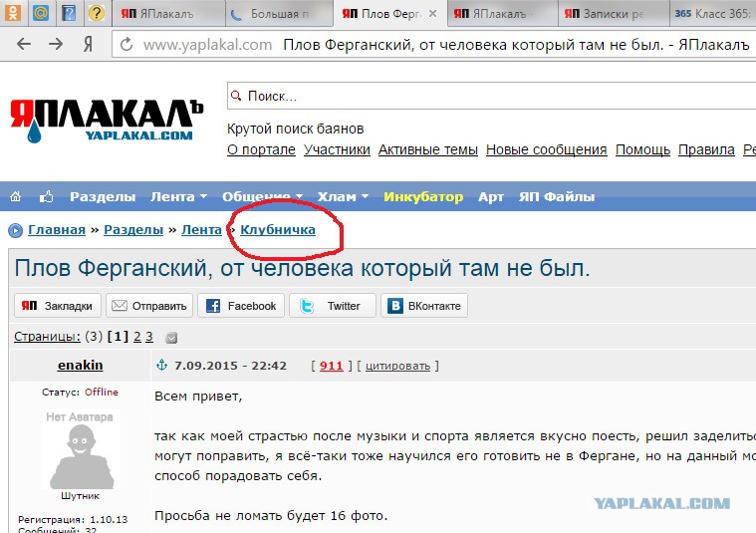This screenshot has width=756, height=533.
Task: Share the topic on Twitter
Action: pyautogui.click(x=333, y=306)
